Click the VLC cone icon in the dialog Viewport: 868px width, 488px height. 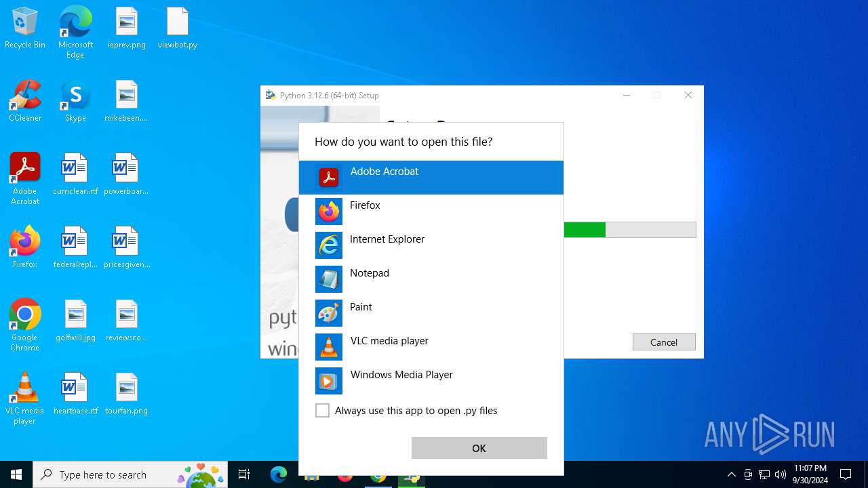329,347
